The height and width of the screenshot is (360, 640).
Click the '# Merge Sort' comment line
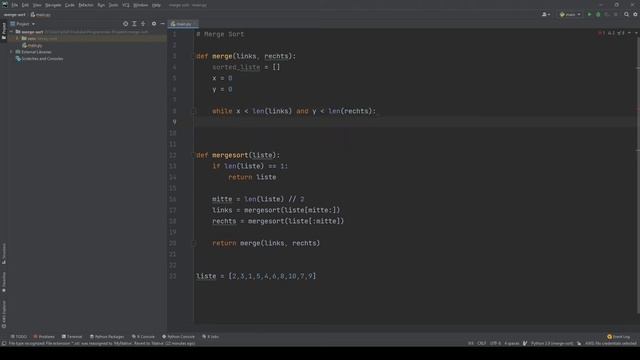(220, 34)
